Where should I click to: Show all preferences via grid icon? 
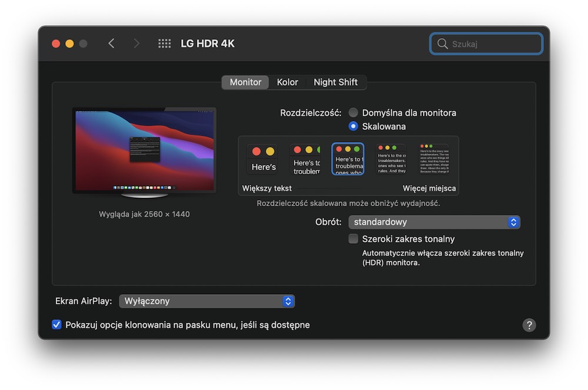coord(164,43)
